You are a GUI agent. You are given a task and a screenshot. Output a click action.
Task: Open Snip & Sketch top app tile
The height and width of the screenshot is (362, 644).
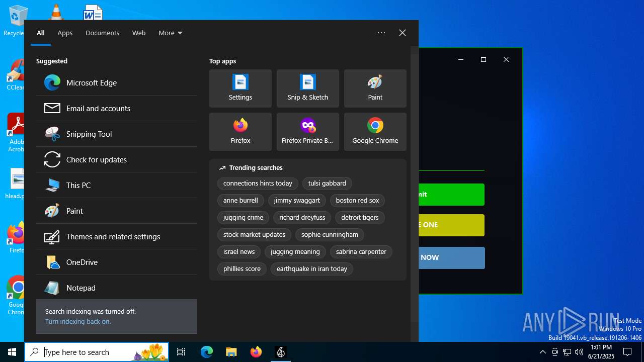click(308, 88)
